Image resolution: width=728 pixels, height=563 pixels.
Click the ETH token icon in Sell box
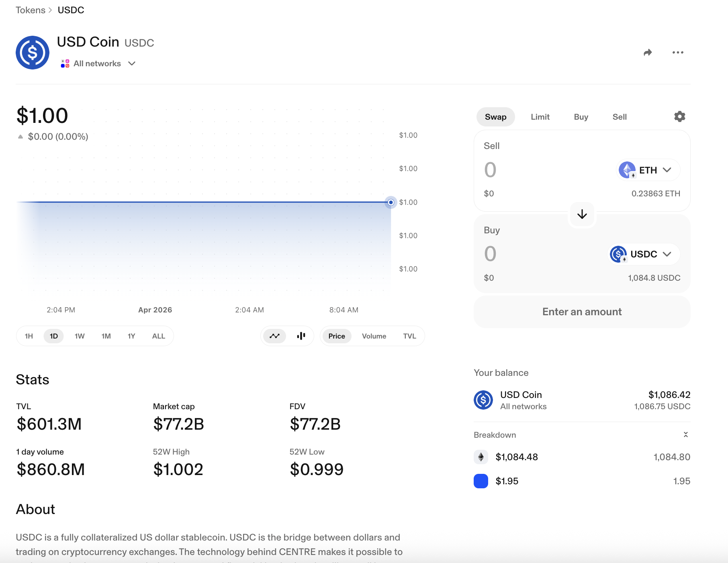click(x=627, y=170)
